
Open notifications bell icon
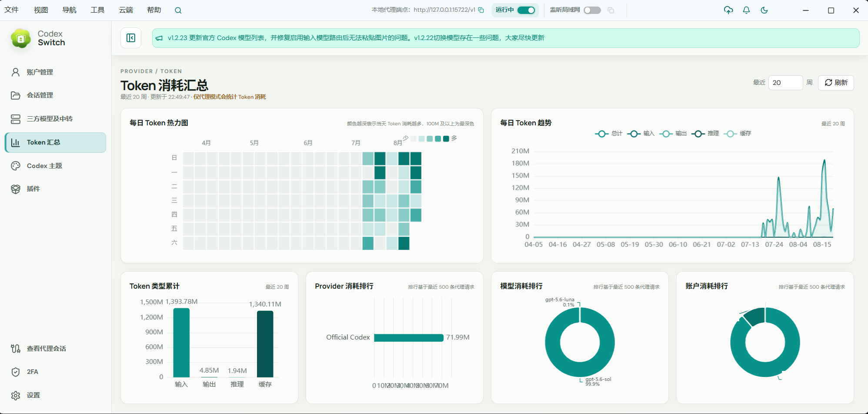point(746,10)
